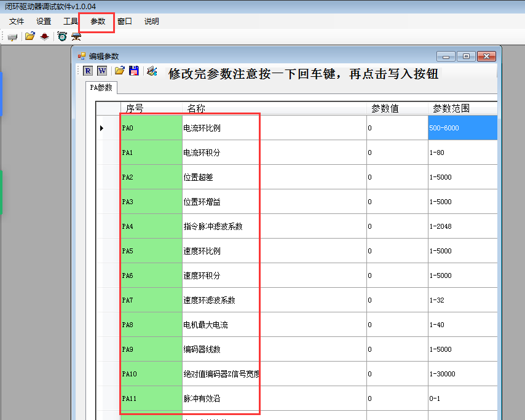Click the 速度环积分 name cell
This screenshot has width=525, height=420.
click(274, 275)
